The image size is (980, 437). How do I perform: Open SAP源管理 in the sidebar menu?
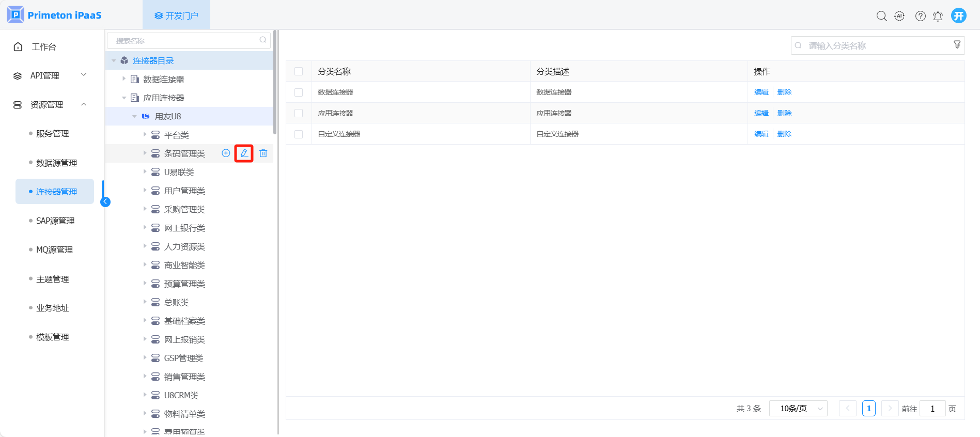pyautogui.click(x=55, y=221)
